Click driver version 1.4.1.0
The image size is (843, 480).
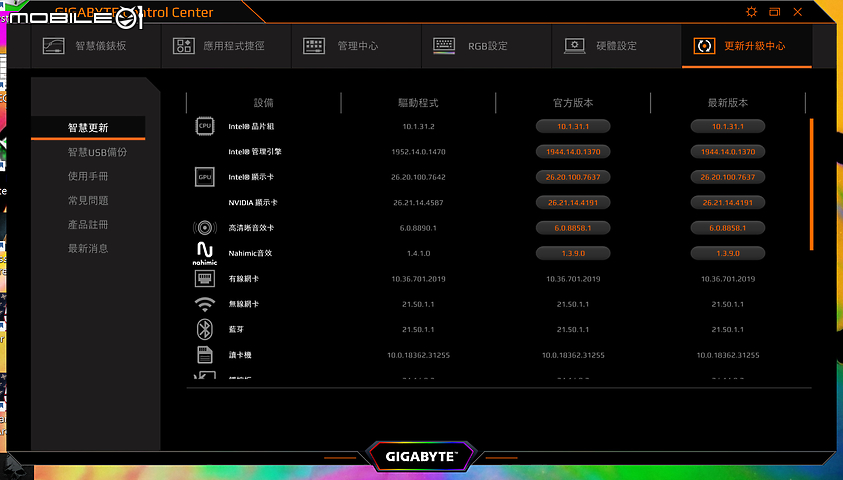point(418,253)
